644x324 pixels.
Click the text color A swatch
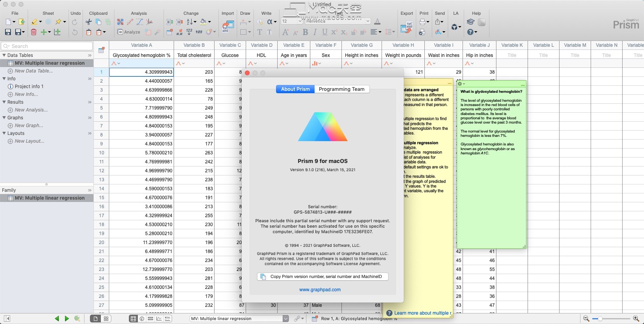click(377, 21)
